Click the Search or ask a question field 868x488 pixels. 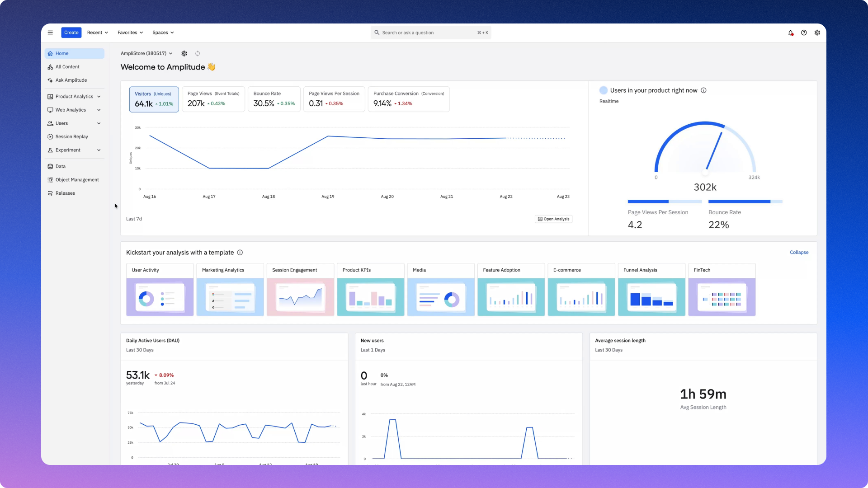(431, 33)
